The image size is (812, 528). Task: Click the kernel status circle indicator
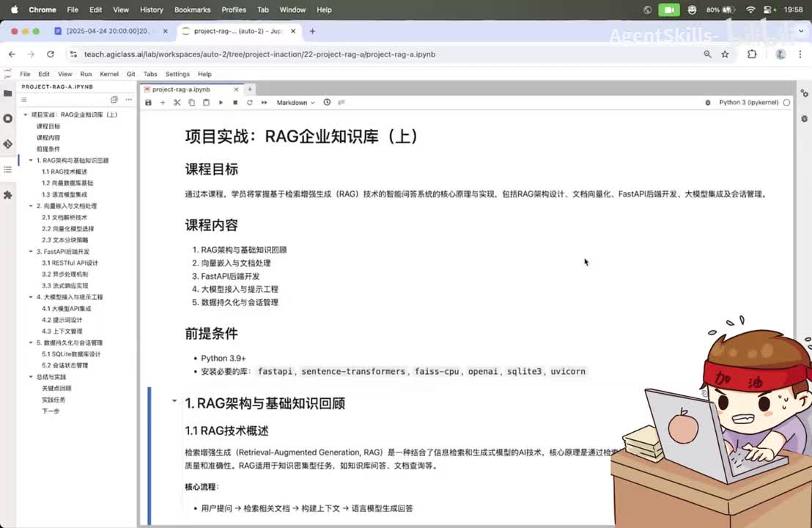point(786,103)
